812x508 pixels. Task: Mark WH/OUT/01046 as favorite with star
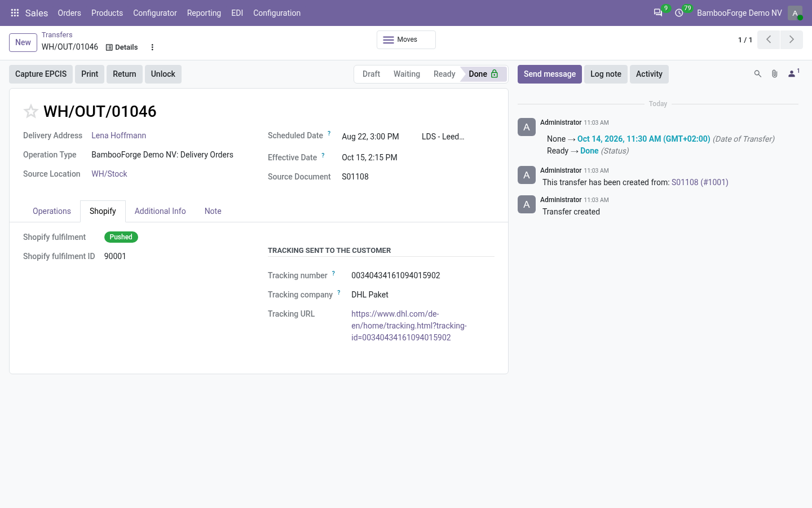[x=30, y=111]
